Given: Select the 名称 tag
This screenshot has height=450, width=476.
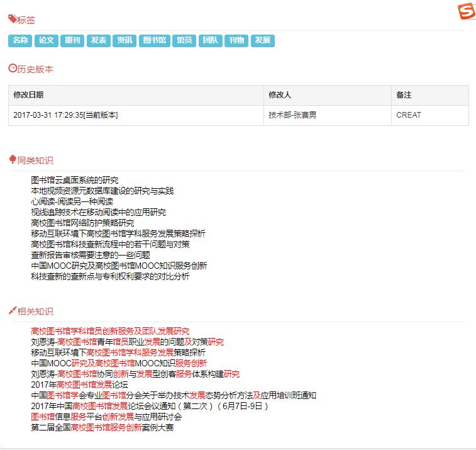Looking at the screenshot, I should (20, 40).
